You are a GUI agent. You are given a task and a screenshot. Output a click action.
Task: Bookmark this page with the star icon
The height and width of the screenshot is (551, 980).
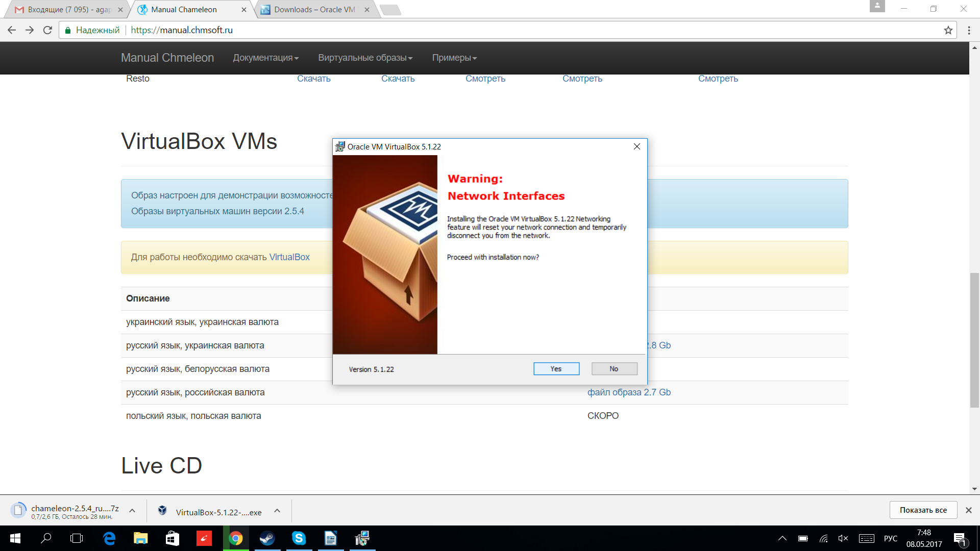(948, 30)
